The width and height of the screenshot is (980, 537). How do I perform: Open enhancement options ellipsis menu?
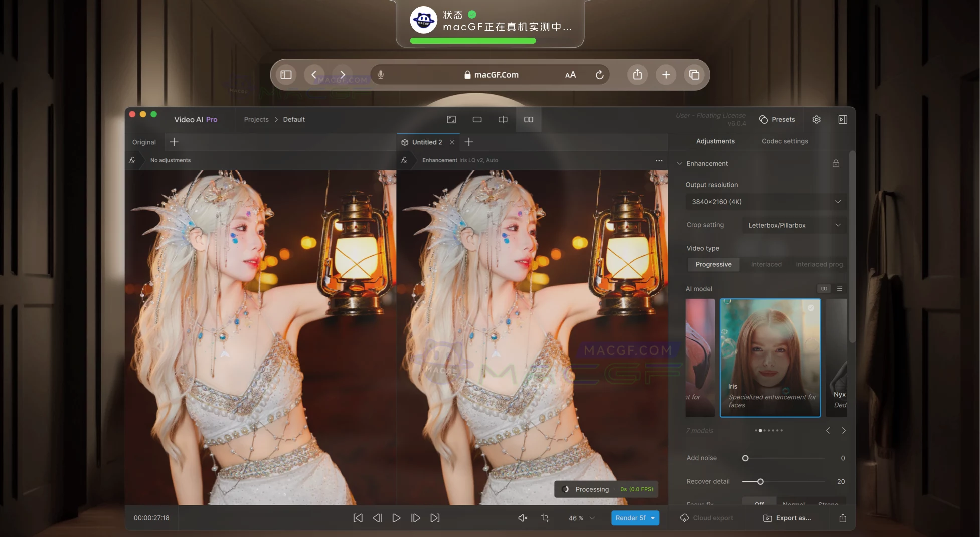click(x=659, y=160)
